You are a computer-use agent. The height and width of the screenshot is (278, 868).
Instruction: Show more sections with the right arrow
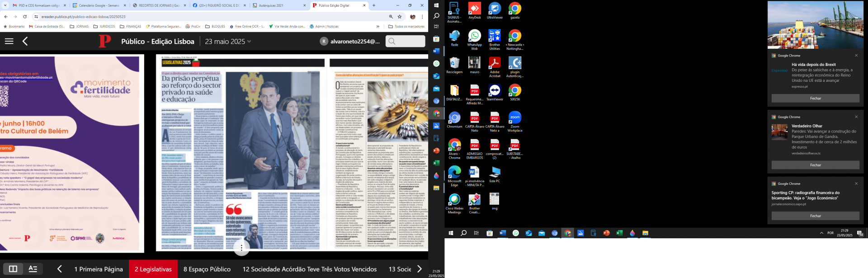pos(420,269)
